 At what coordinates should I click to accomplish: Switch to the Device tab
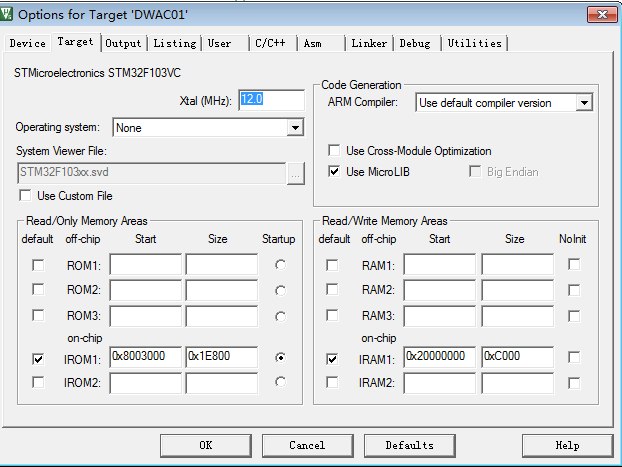[x=27, y=43]
